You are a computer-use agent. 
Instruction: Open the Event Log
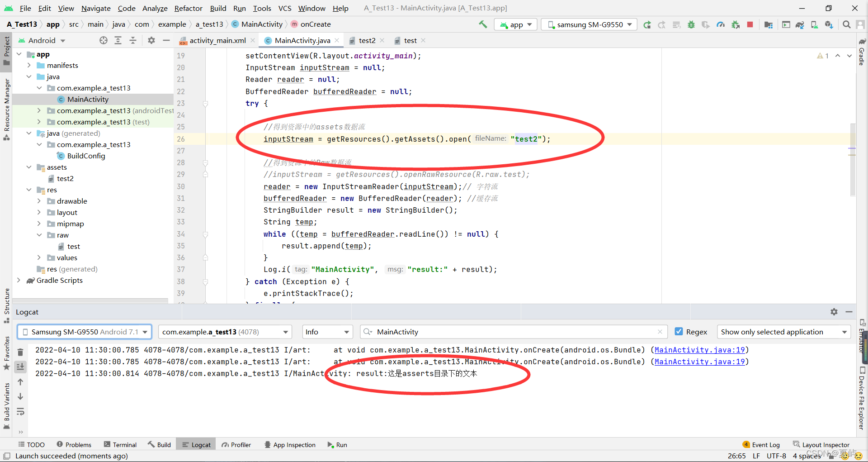point(761,445)
